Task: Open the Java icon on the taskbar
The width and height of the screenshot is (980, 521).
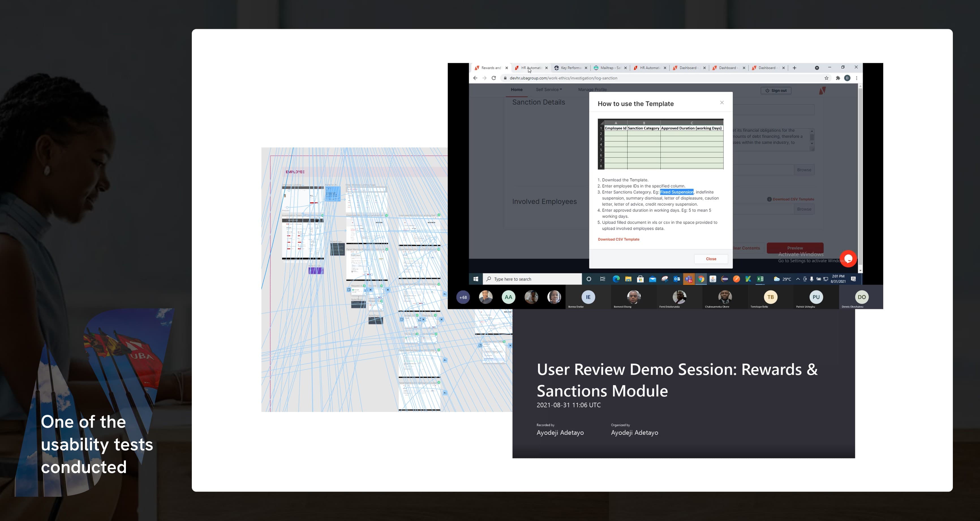Action: click(x=713, y=279)
